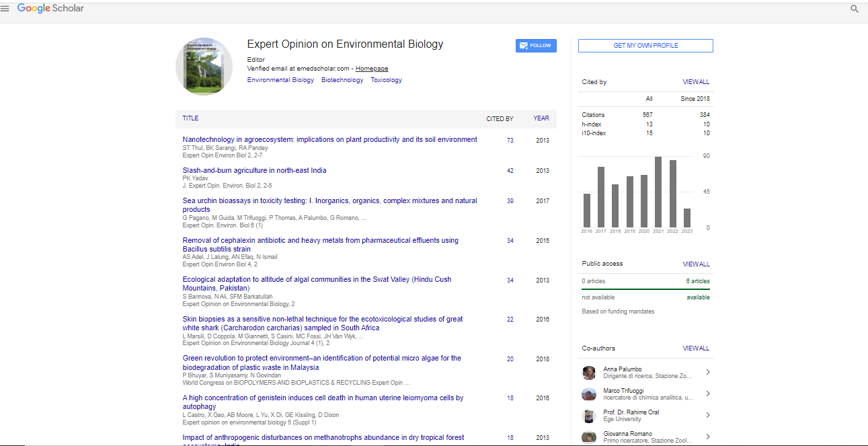Click the 2021 bar in citation chart
The height and width of the screenshot is (446, 868).
(x=658, y=192)
